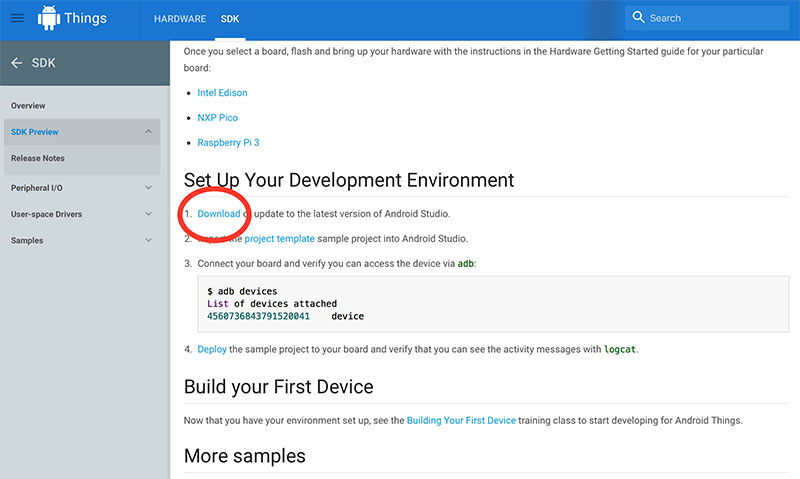This screenshot has height=479, width=800.
Task: Select the SDK tab
Action: click(x=230, y=19)
